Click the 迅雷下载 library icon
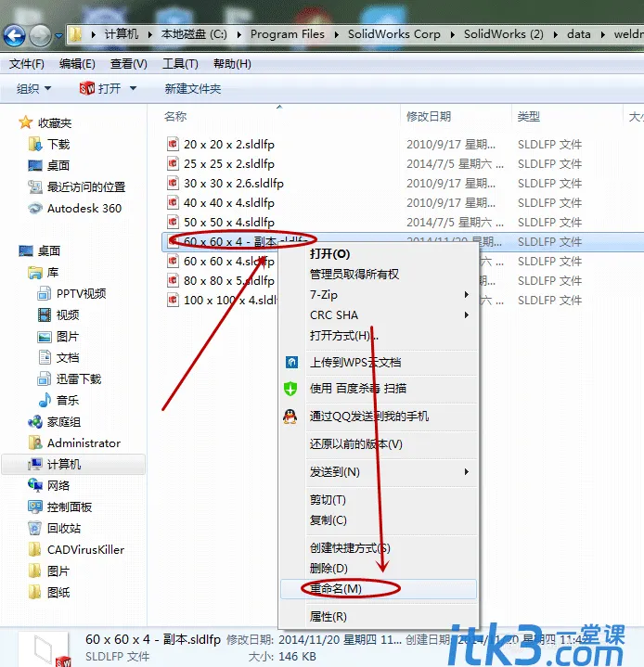 (45, 378)
